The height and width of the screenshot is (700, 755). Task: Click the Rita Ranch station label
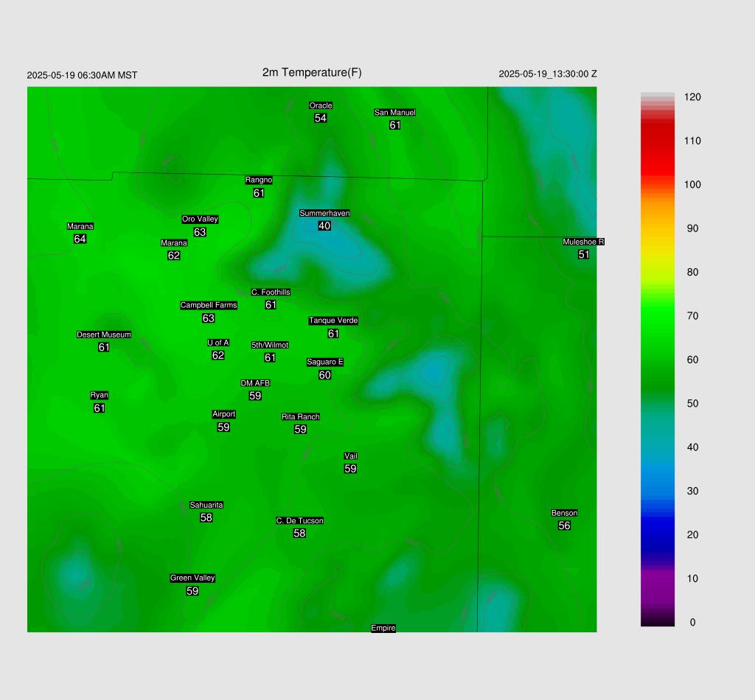(301, 416)
